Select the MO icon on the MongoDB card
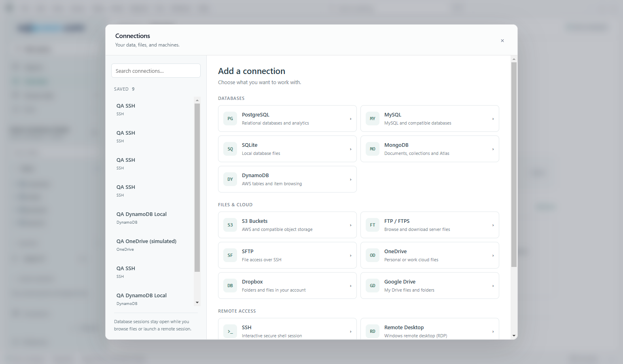Screen dimensions: 623x364 [x=373, y=149]
